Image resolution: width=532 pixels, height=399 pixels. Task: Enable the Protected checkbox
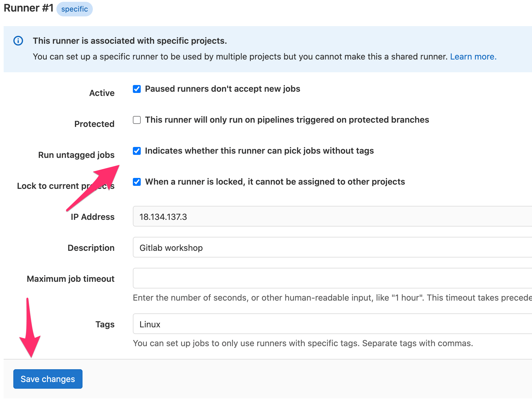[x=137, y=120]
